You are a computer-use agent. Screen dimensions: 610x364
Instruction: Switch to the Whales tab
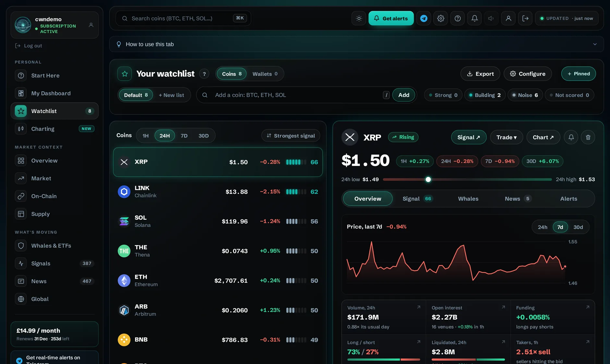(468, 199)
